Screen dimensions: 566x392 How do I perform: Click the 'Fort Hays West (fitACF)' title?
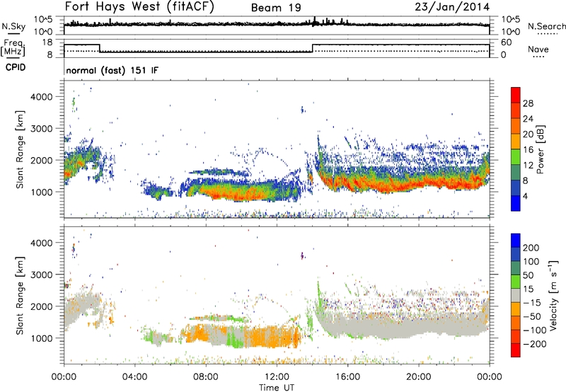139,6
